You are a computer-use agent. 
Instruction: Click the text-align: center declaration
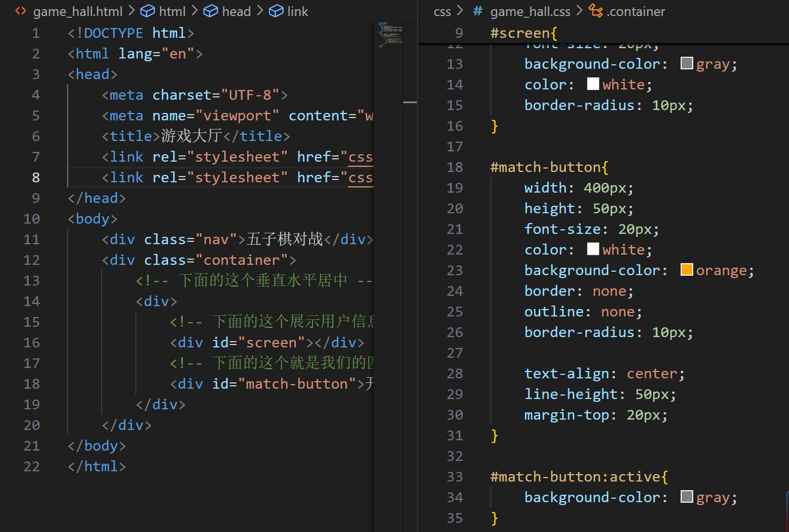(x=604, y=374)
